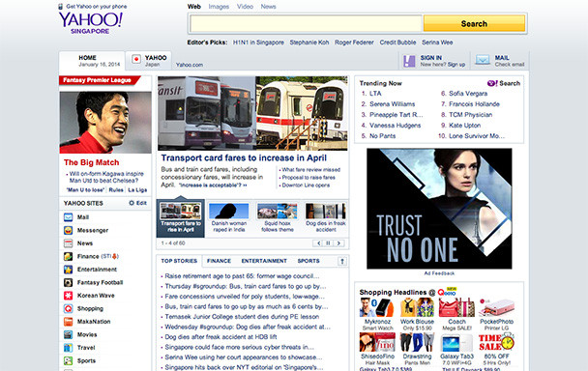Open the Mail icon in Yahoo Sites
The width and height of the screenshot is (588, 371).
(68, 217)
